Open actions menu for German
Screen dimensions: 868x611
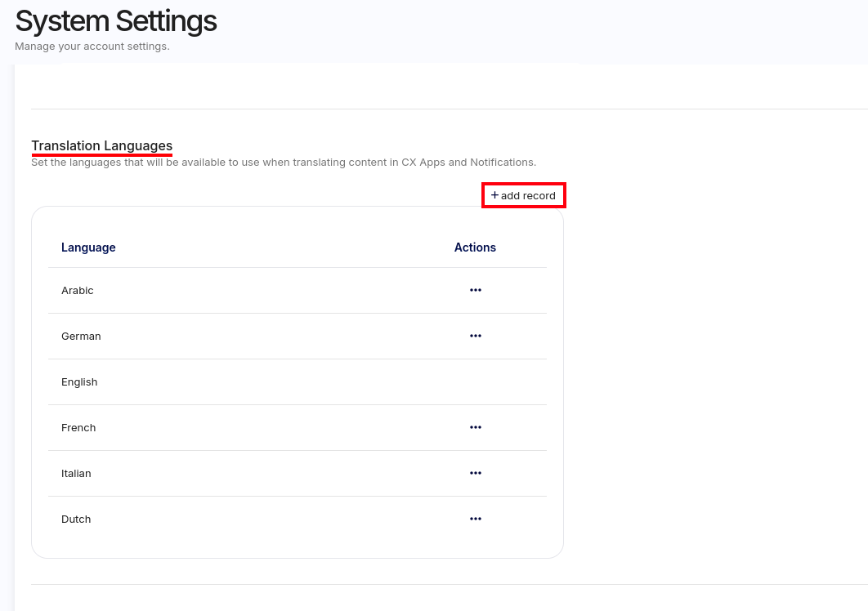point(476,336)
